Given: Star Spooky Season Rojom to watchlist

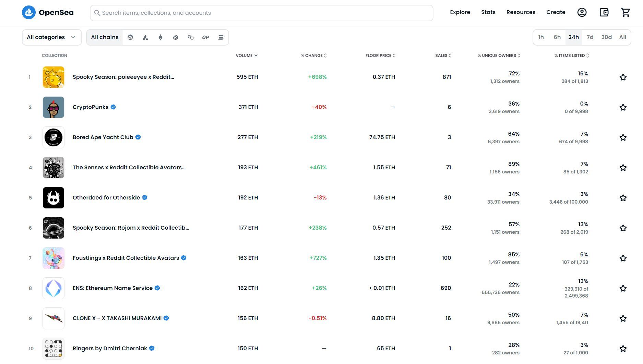Looking at the screenshot, I should click(623, 228).
